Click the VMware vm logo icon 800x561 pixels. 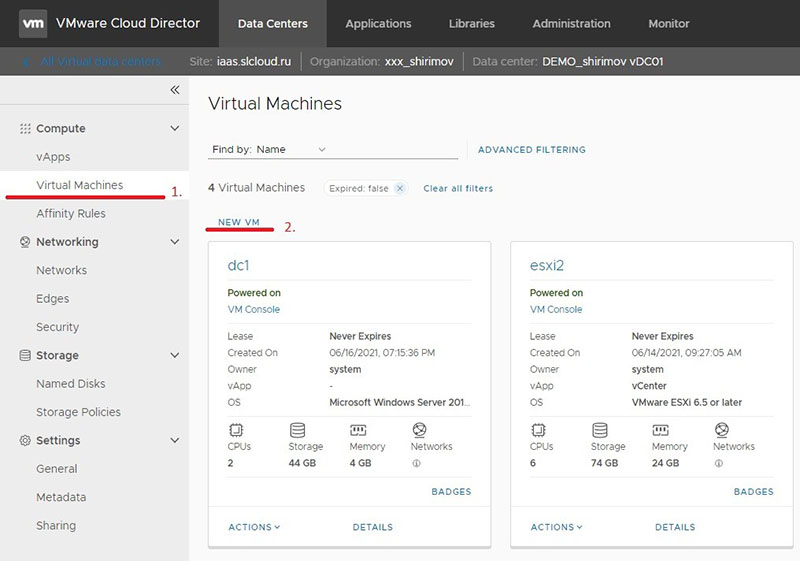(33, 23)
